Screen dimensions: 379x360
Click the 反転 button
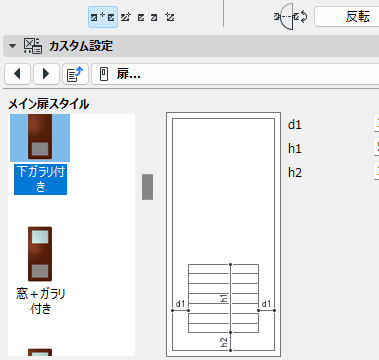(x=347, y=17)
